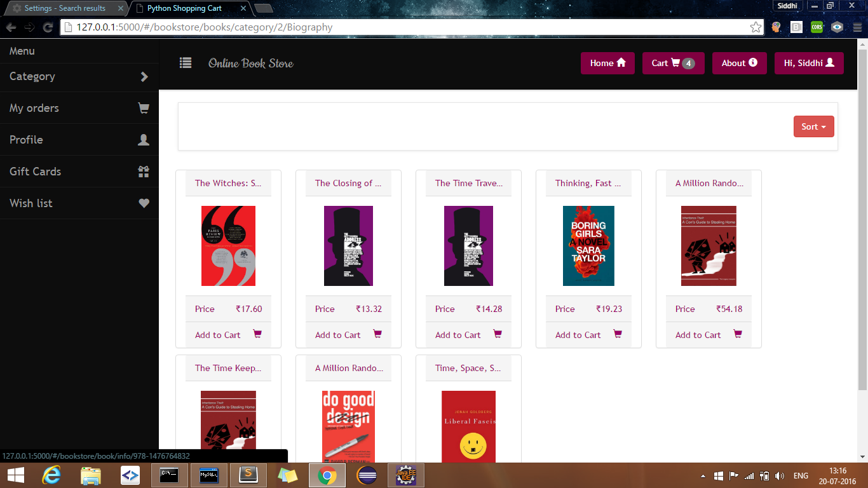This screenshot has width=868, height=488.
Task: Toggle the sidebar with the list icon
Action: pyautogui.click(x=186, y=63)
